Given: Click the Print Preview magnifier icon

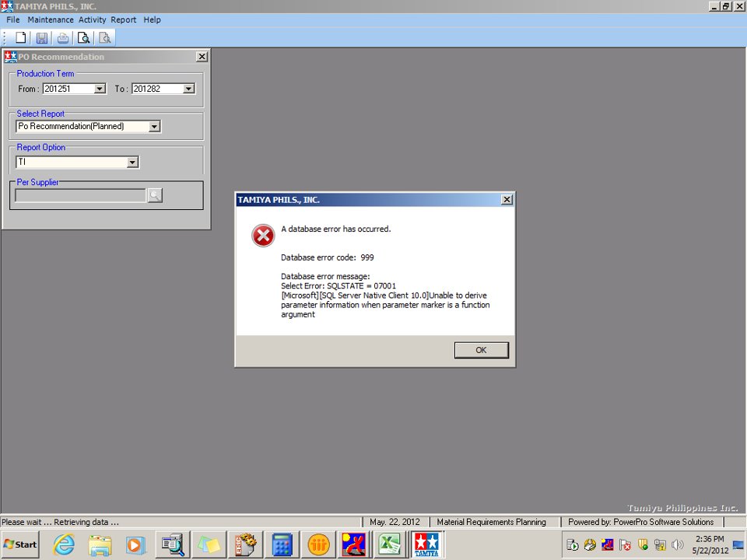Looking at the screenshot, I should click(x=83, y=37).
